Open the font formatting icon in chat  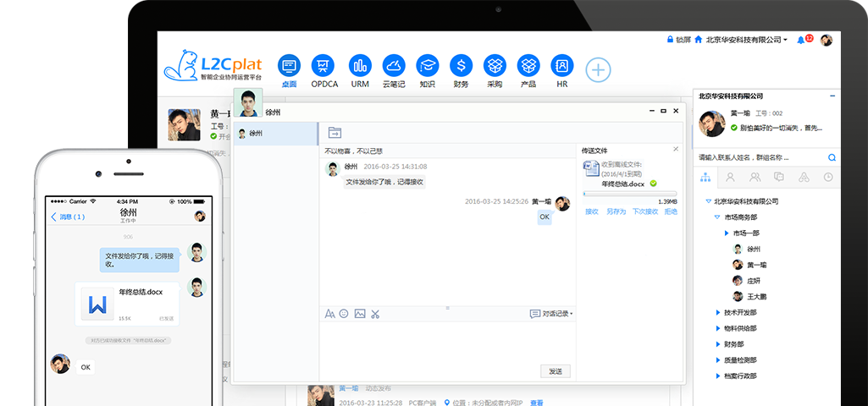(x=329, y=314)
